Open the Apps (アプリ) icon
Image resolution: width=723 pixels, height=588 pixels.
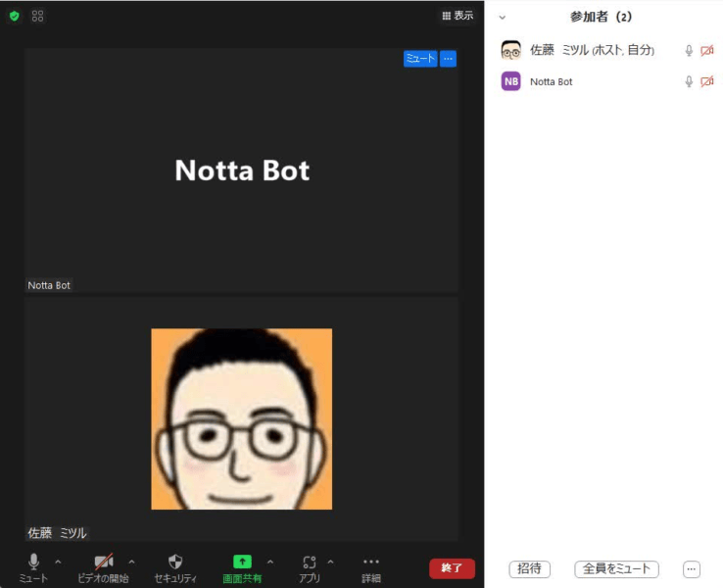coord(310,563)
